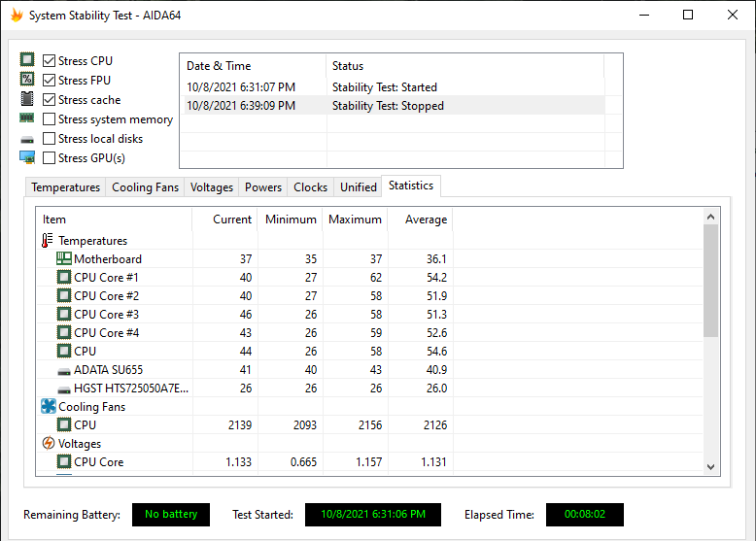
Task: Click the Minimum column header
Action: 290,220
